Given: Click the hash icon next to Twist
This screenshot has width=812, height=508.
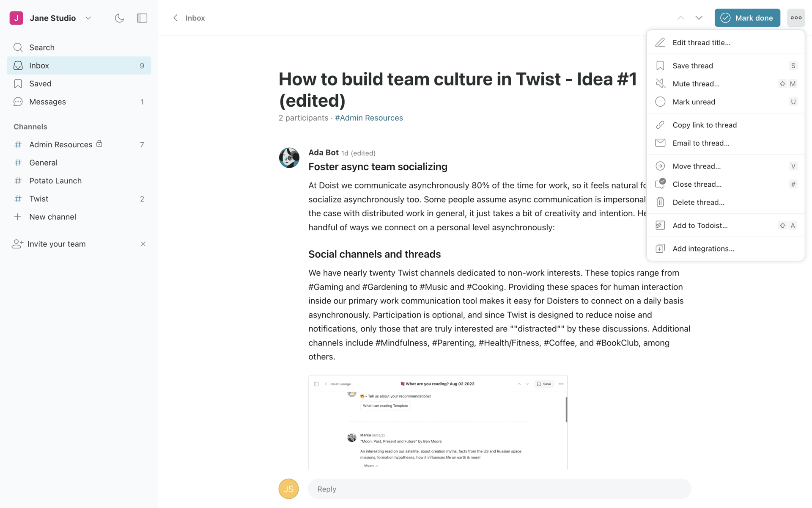Looking at the screenshot, I should pos(18,199).
